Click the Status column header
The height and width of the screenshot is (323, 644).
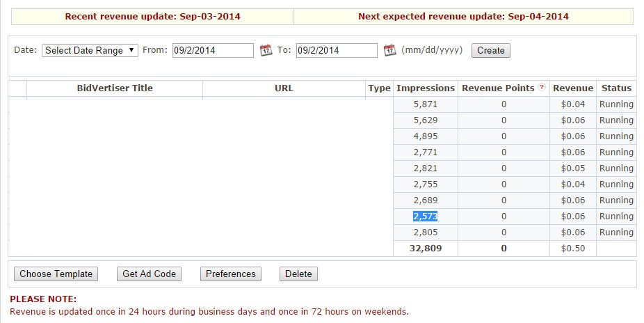click(x=616, y=88)
